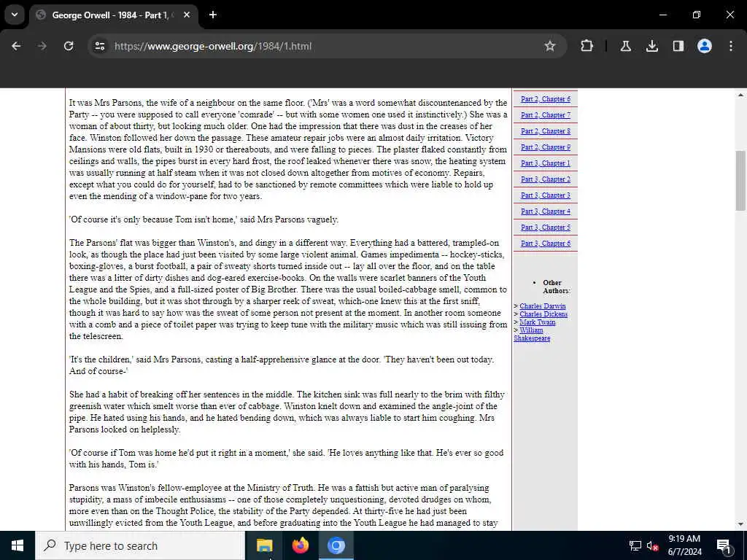Viewport: 747px width, 560px height.
Task: Visit the William Shakespeare author link
Action: click(x=532, y=334)
